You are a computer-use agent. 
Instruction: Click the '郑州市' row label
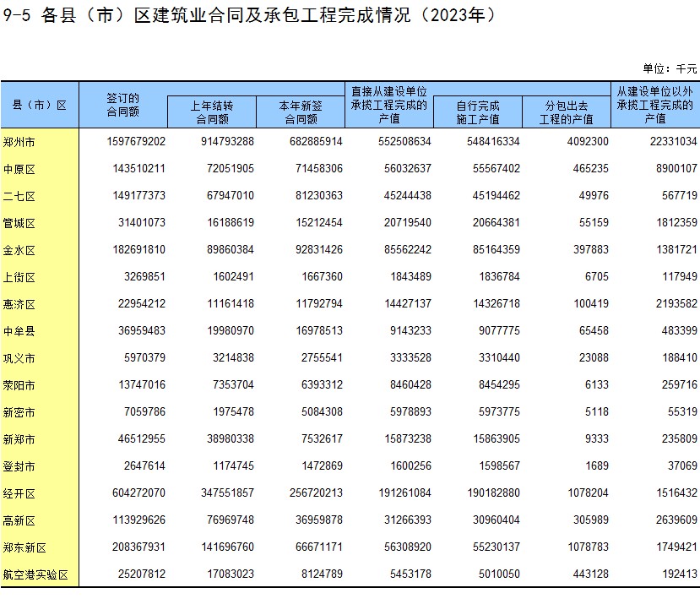pyautogui.click(x=19, y=142)
